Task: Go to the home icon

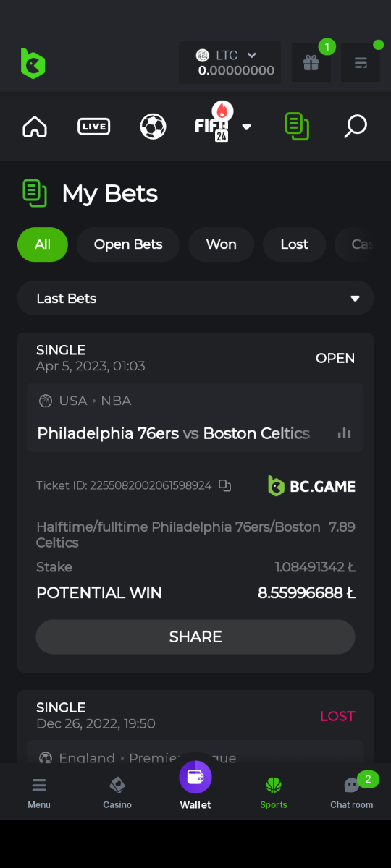Action: coord(35,127)
